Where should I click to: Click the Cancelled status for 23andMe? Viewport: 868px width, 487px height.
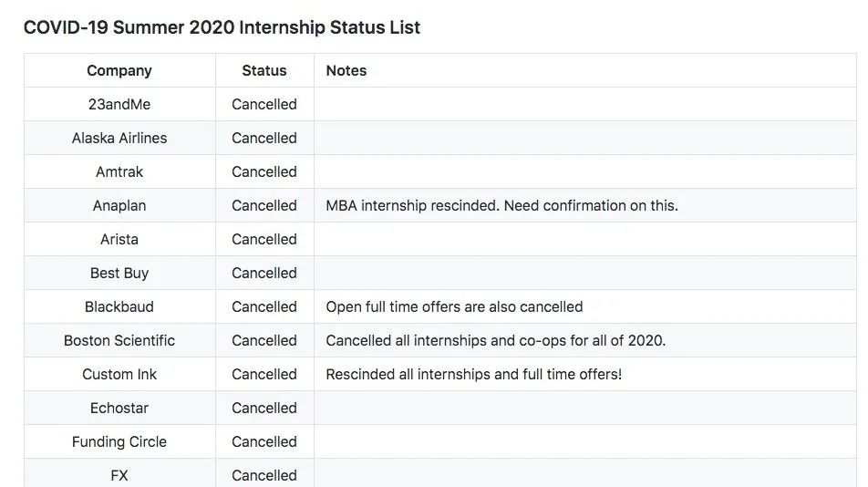264,104
